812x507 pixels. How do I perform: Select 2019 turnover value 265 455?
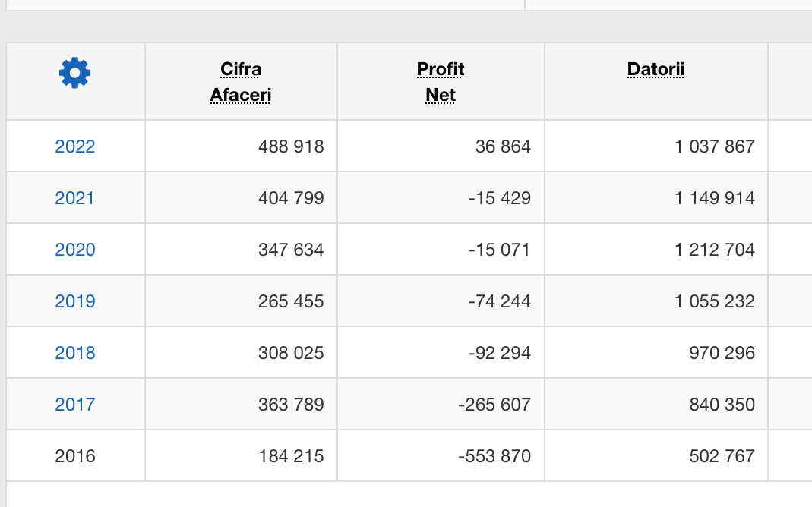click(291, 301)
